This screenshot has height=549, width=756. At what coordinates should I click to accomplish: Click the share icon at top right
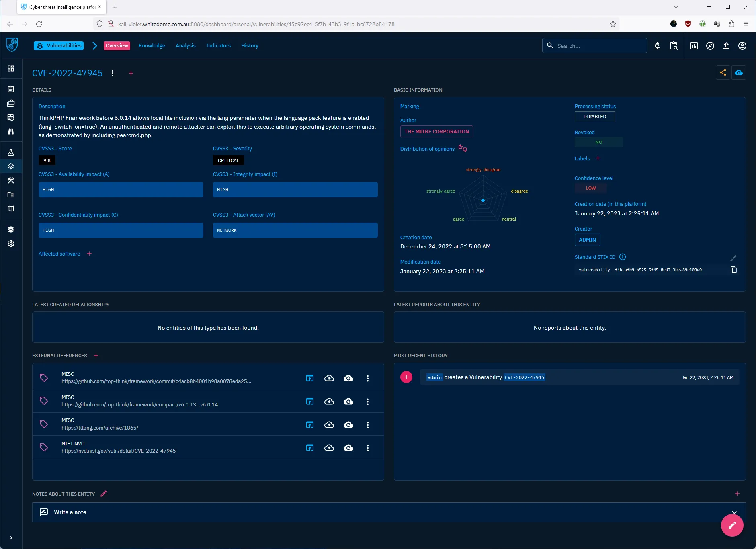[x=723, y=72]
